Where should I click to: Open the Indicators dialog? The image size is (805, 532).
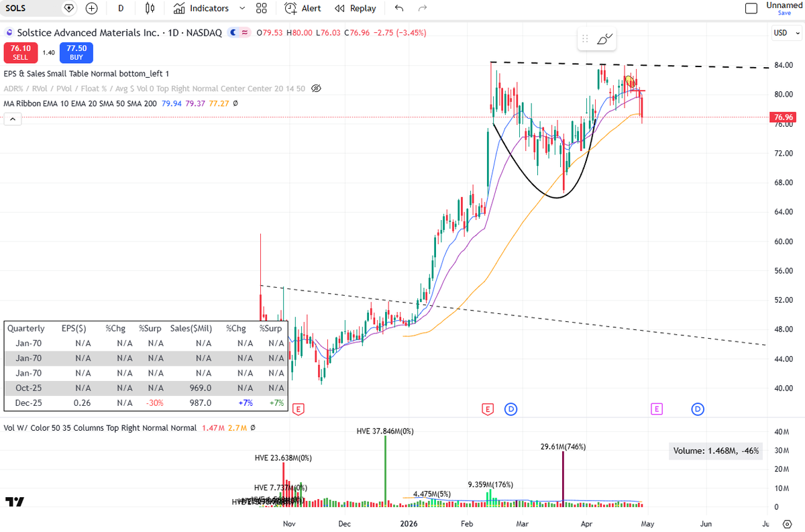[201, 8]
